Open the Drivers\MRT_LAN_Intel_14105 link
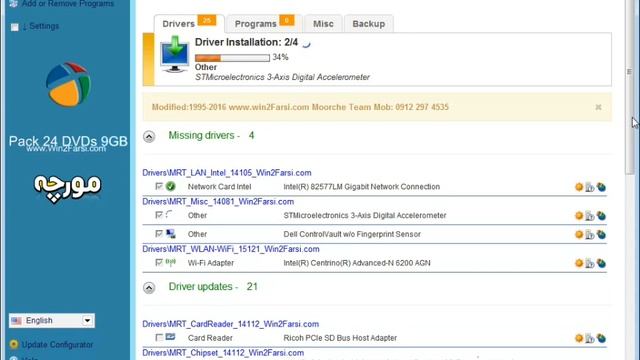The height and width of the screenshot is (360, 640). [x=227, y=173]
